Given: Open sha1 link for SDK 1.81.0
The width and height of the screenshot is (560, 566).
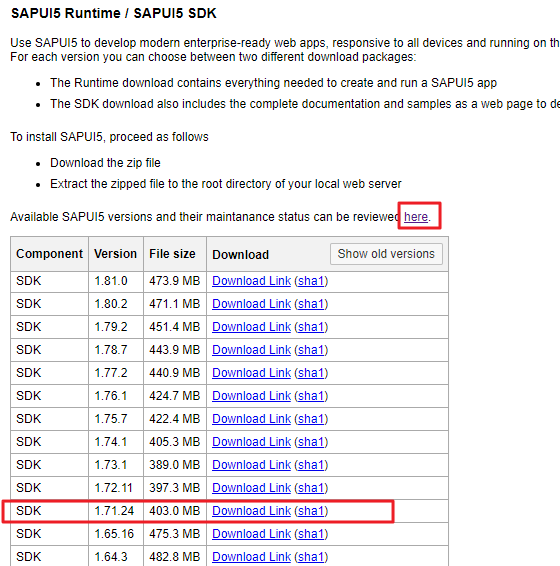Looking at the screenshot, I should coord(311,281).
